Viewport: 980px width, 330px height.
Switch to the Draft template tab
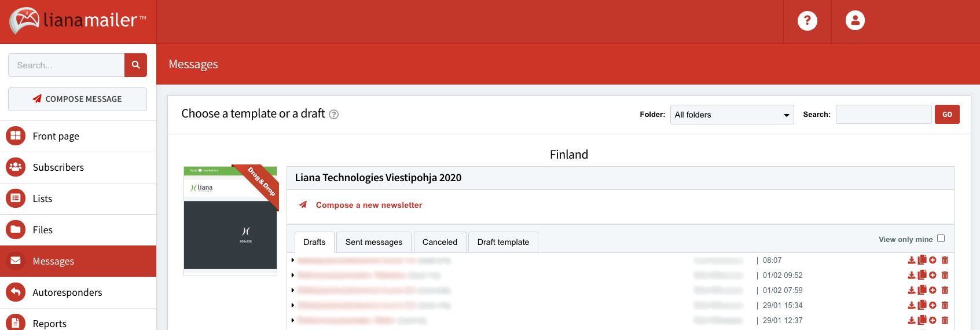[x=503, y=242]
